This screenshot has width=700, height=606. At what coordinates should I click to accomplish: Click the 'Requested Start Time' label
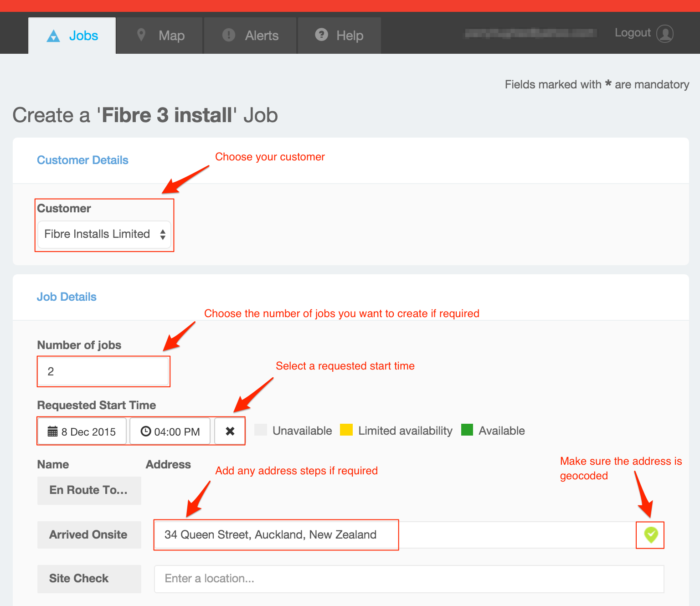(x=97, y=405)
